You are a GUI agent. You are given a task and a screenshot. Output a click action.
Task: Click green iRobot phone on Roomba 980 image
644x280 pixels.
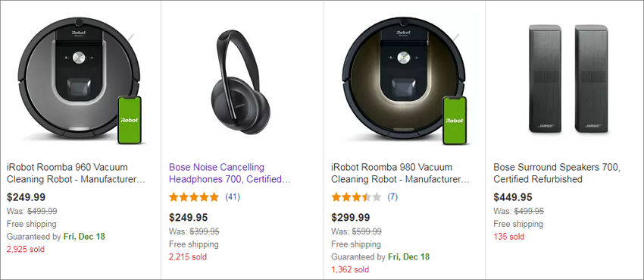tap(455, 120)
